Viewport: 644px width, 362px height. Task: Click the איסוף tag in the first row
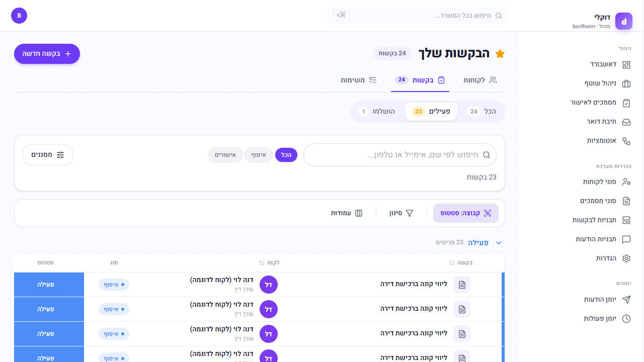click(x=114, y=285)
